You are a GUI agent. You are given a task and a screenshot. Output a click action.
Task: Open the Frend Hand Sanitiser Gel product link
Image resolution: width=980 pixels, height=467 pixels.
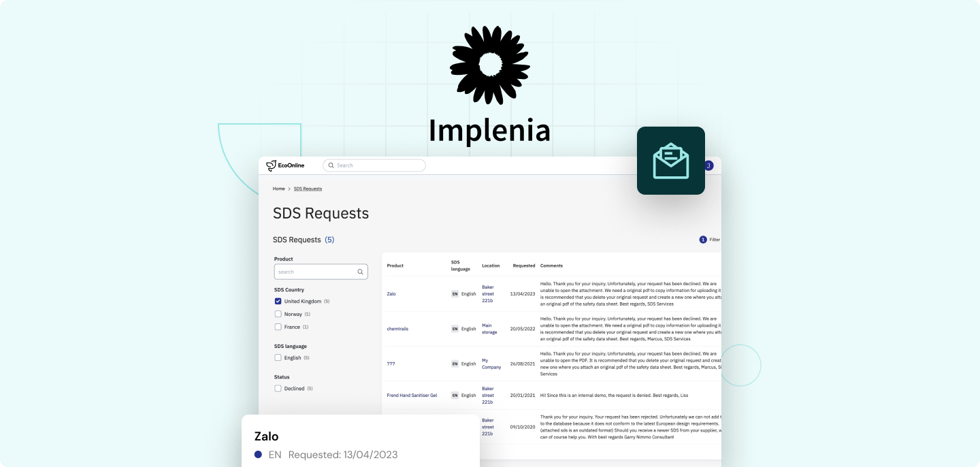[x=412, y=395]
